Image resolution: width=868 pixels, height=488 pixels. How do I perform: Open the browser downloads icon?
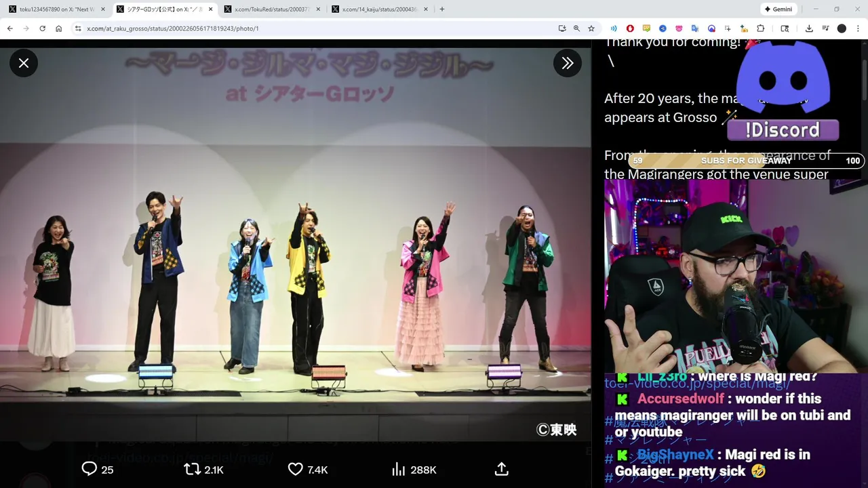tap(809, 28)
